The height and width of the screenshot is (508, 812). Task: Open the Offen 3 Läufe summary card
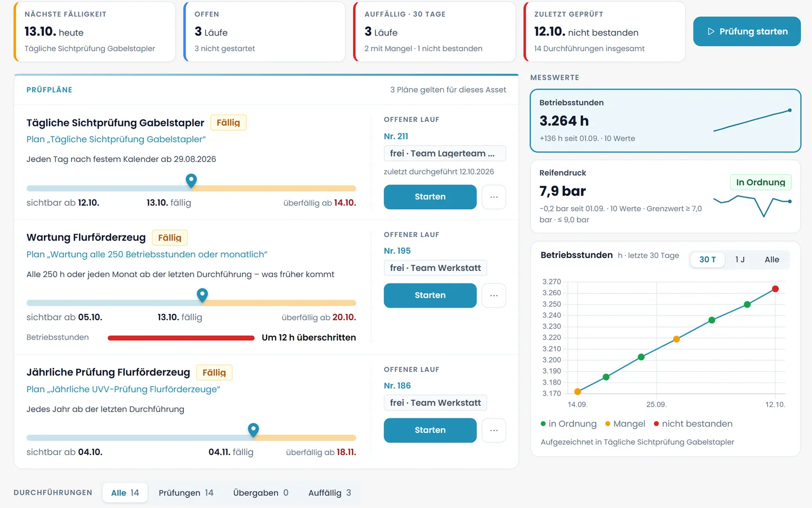(x=264, y=32)
